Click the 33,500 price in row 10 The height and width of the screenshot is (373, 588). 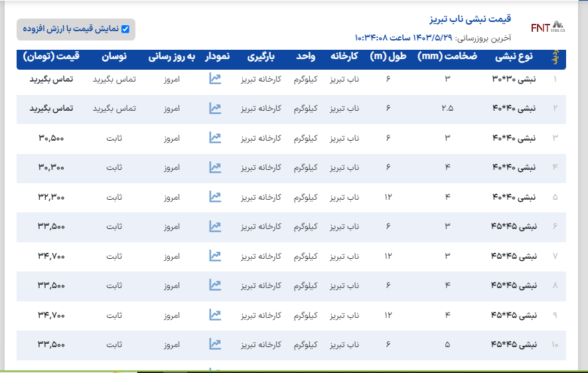point(51,344)
